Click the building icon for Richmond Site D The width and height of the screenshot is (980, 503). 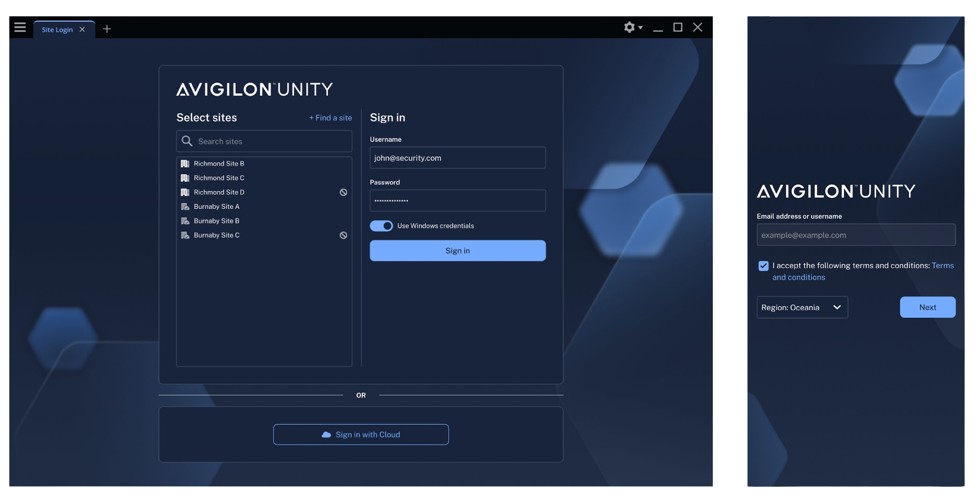click(185, 192)
